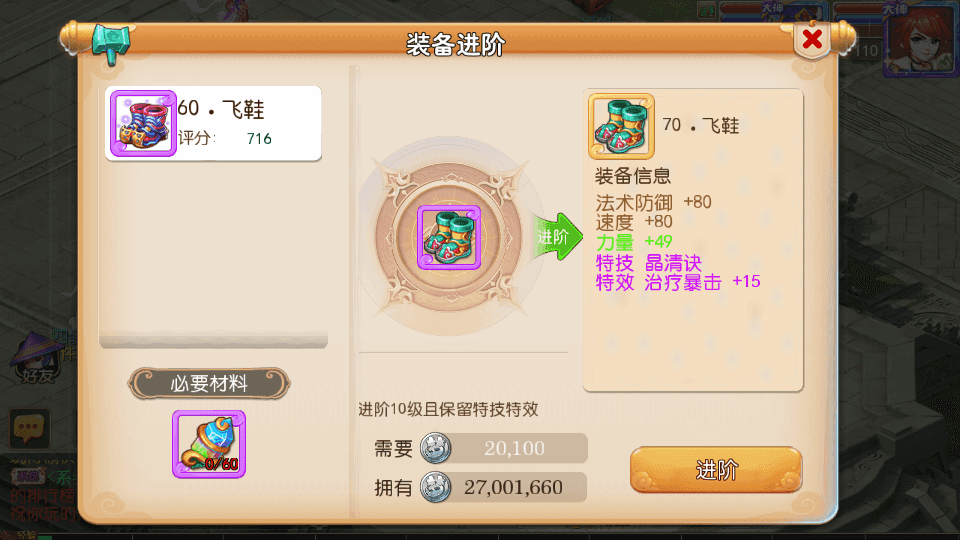The width and height of the screenshot is (960, 540).
Task: Open the chat bubble icon
Action: (x=29, y=428)
